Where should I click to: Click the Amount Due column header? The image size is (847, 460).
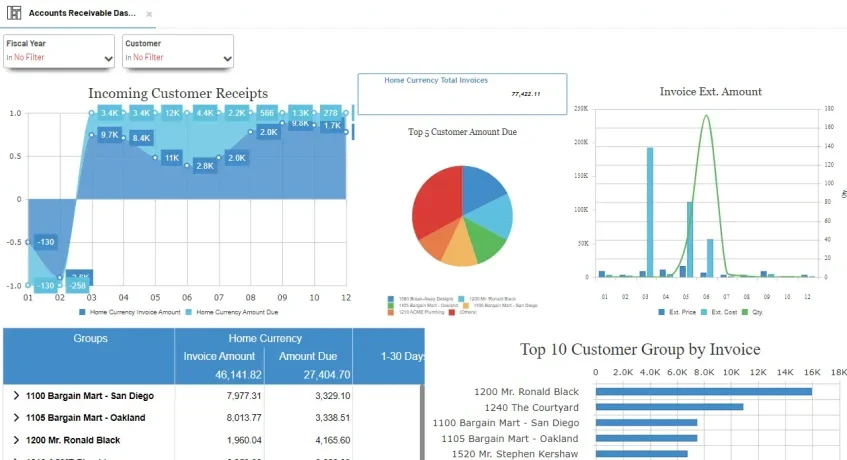[x=308, y=356]
